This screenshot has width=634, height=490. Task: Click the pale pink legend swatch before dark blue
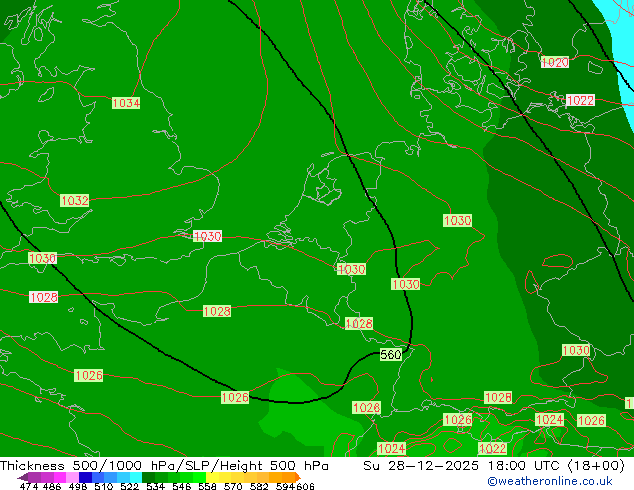72,477
